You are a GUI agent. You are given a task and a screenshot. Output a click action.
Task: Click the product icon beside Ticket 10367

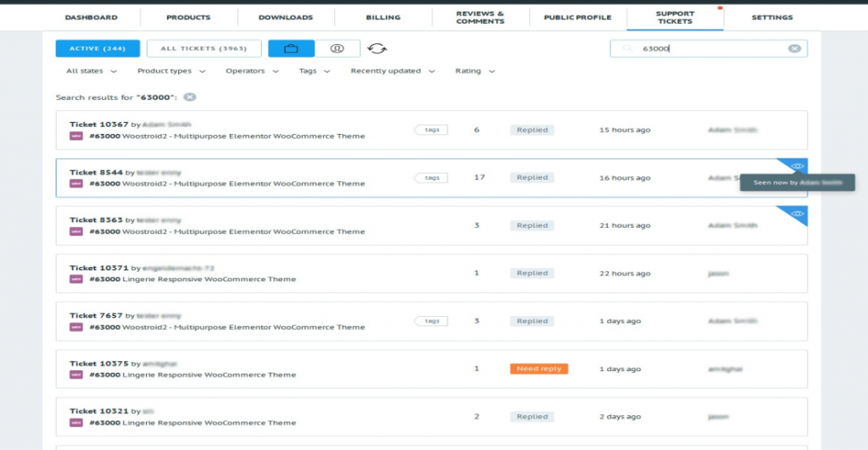coord(75,136)
